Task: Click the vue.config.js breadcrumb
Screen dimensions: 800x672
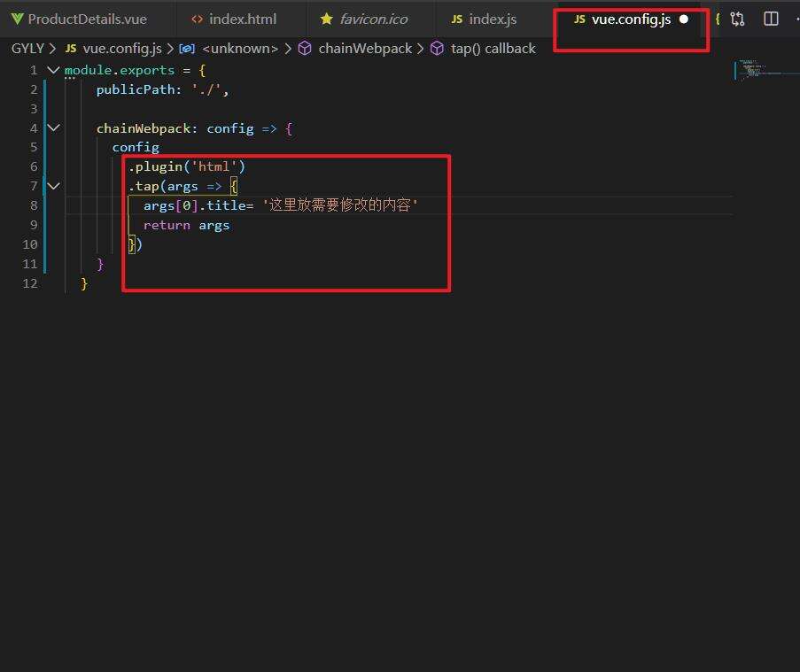Action: pos(122,49)
